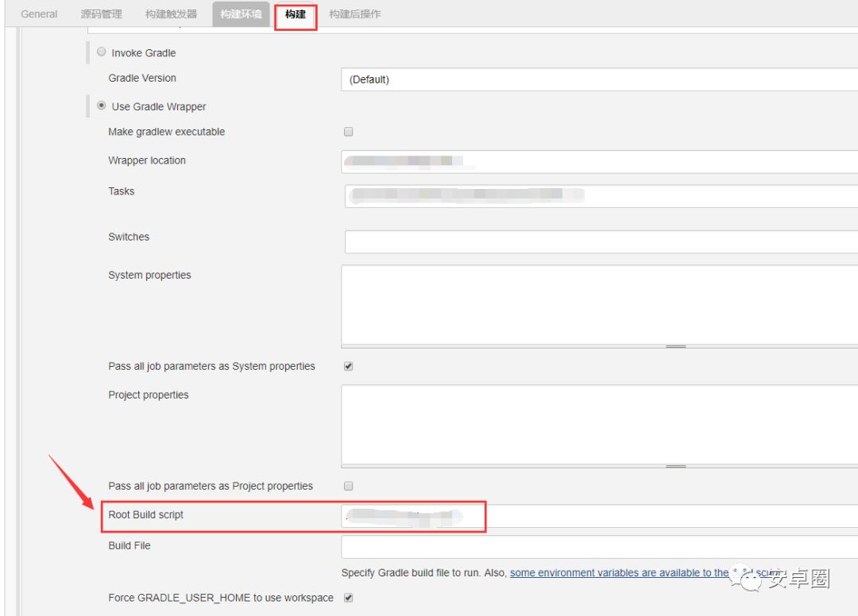Click the Build File label
This screenshot has width=858, height=616.
tap(129, 545)
